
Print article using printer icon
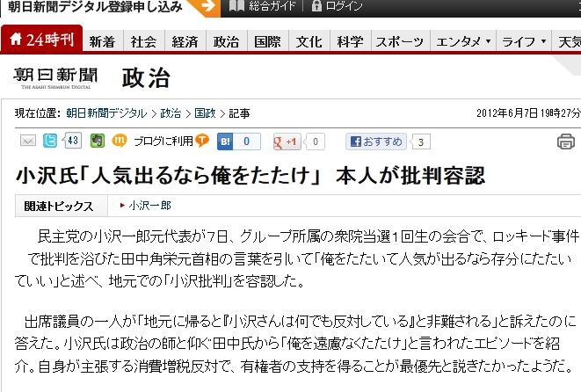point(566,142)
